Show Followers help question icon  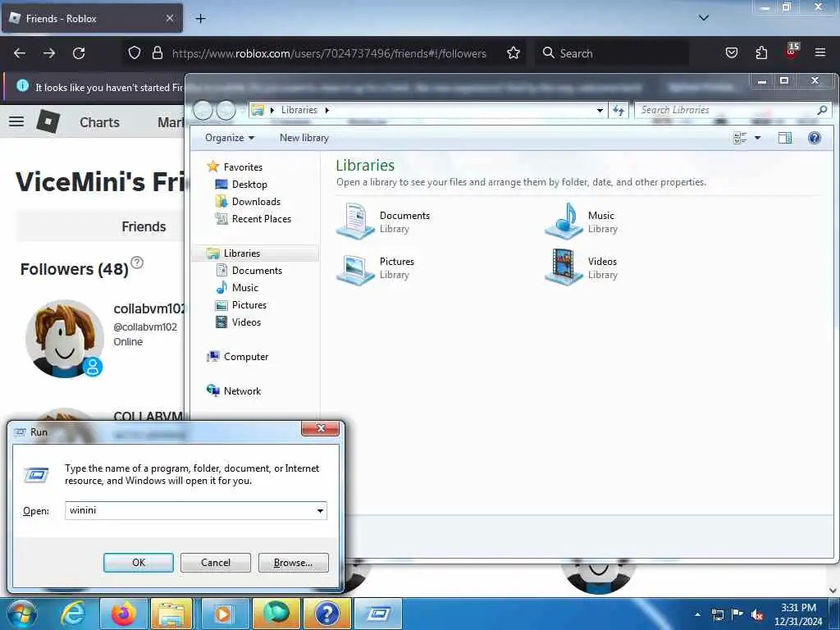[137, 262]
